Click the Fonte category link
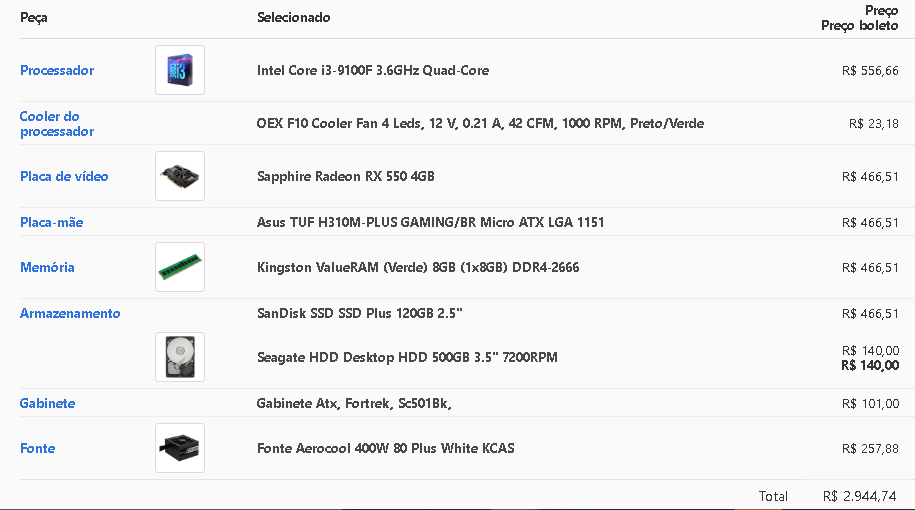Image resolution: width=915 pixels, height=510 pixels. coord(37,448)
